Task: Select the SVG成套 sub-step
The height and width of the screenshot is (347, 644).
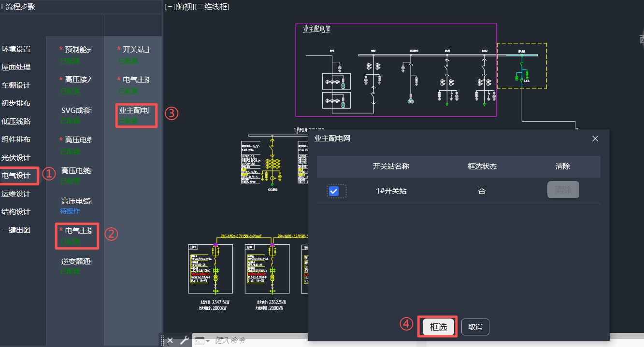Action: click(76, 110)
